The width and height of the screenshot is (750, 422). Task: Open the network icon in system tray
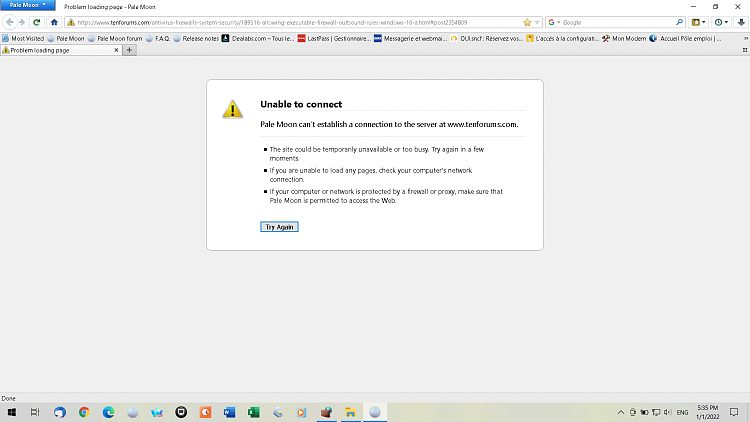pos(656,412)
